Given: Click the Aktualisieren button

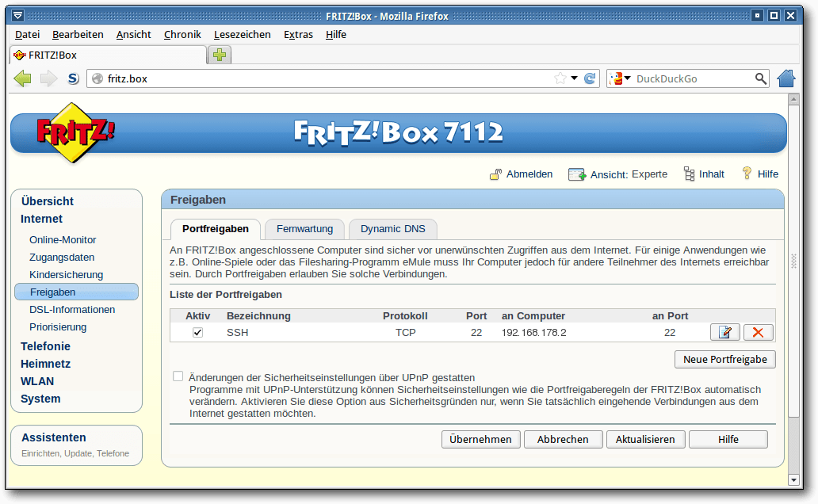Looking at the screenshot, I should [645, 439].
